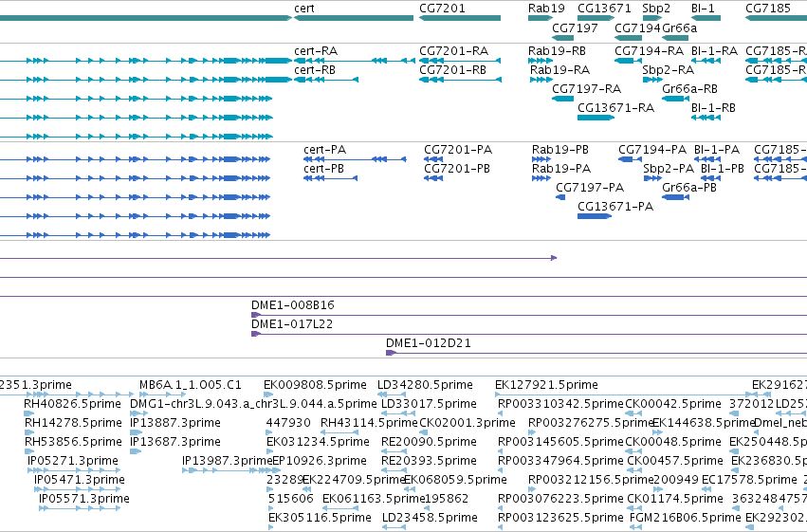Click the CG7201-PB protein label
Screen dimensions: 807x532
457,169
